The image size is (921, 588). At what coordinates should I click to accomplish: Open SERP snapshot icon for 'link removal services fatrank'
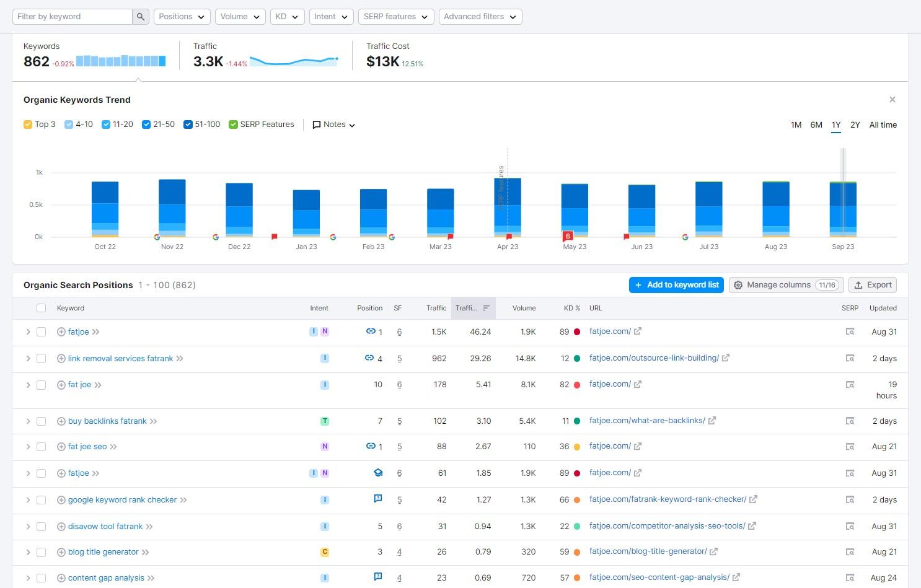coord(850,358)
